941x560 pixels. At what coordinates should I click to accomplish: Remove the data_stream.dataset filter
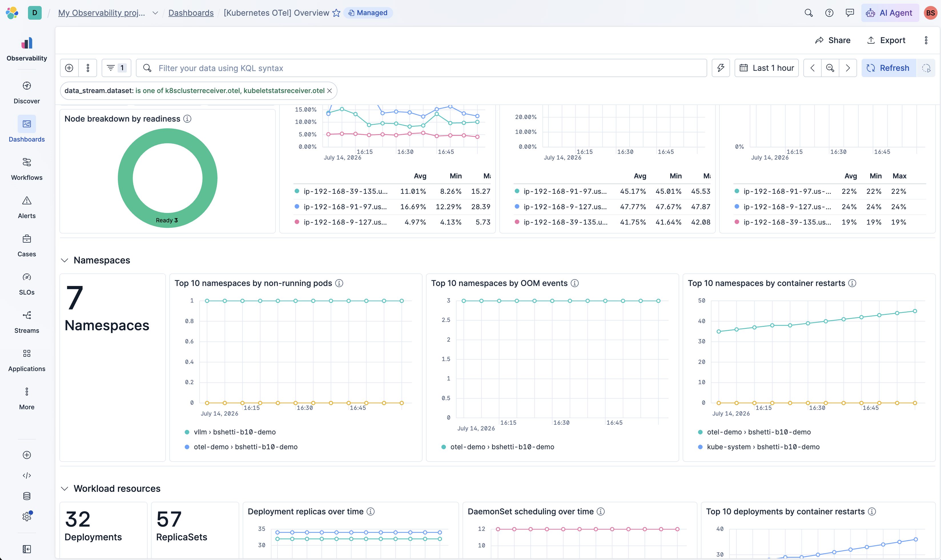[x=329, y=90]
